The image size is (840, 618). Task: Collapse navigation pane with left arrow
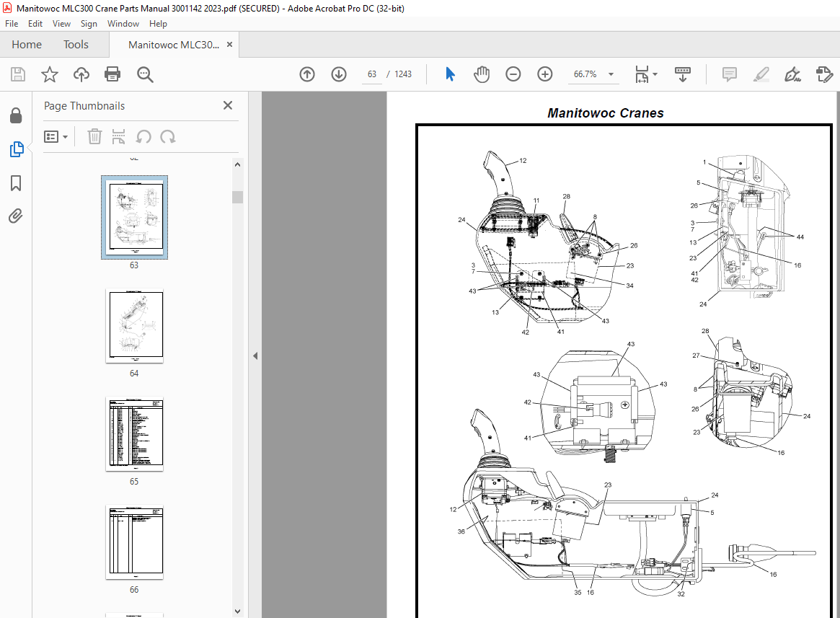coord(255,356)
